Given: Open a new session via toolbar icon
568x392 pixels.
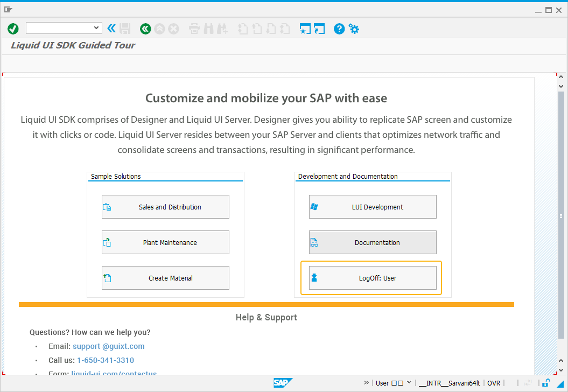Looking at the screenshot, I should tap(305, 29).
